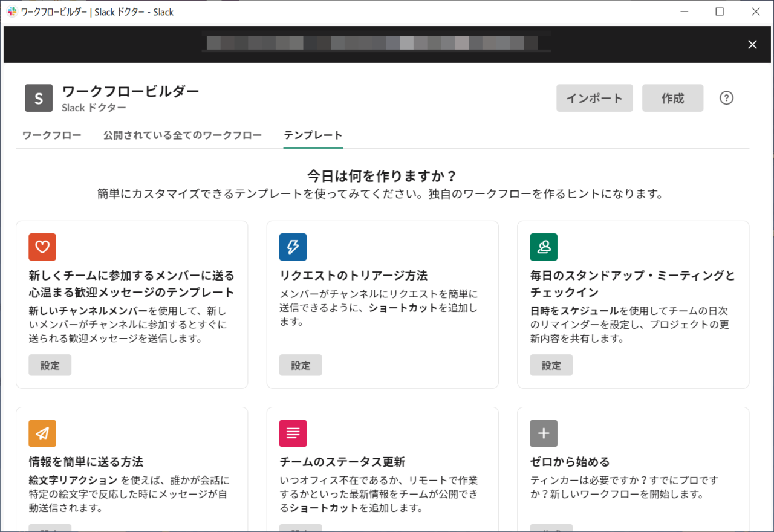Click the 今日は何を作りますか？ heading

click(382, 177)
